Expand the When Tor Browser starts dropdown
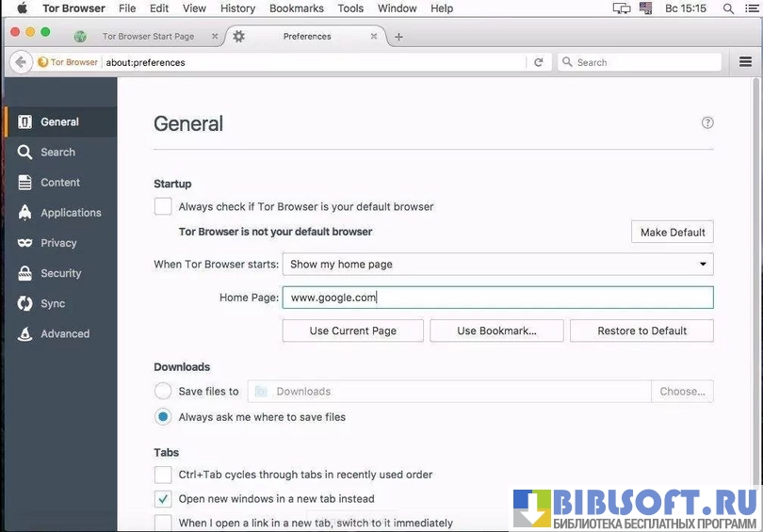Viewport: 763px width, 532px height. [497, 265]
